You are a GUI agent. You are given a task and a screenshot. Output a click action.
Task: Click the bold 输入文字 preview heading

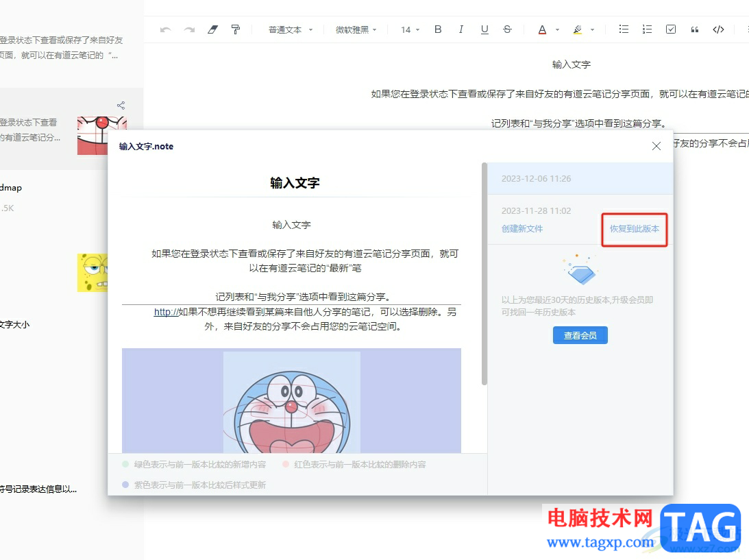pos(295,183)
